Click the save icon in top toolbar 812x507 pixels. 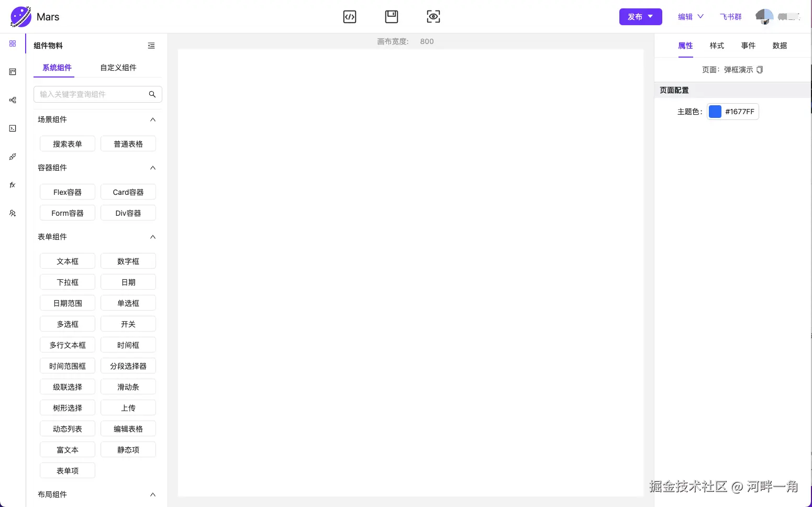pos(392,17)
